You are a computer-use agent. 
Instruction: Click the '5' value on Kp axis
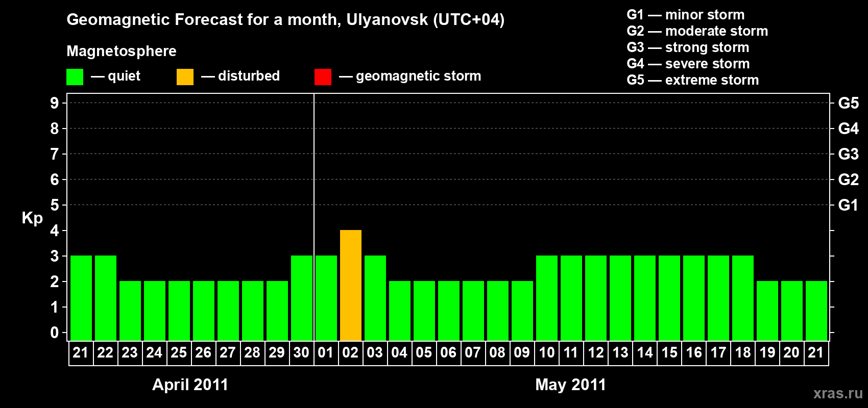click(55, 205)
